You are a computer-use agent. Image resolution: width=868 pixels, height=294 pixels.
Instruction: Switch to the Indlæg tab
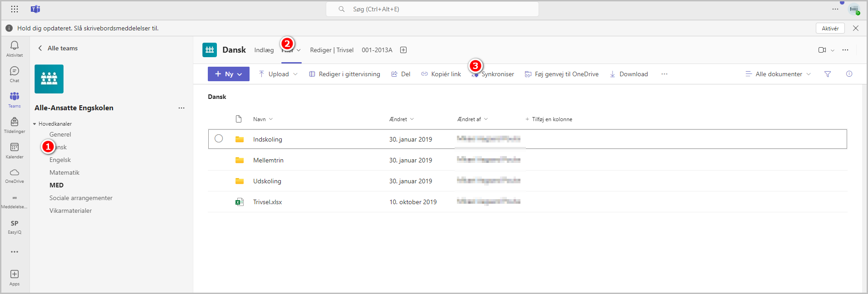264,50
